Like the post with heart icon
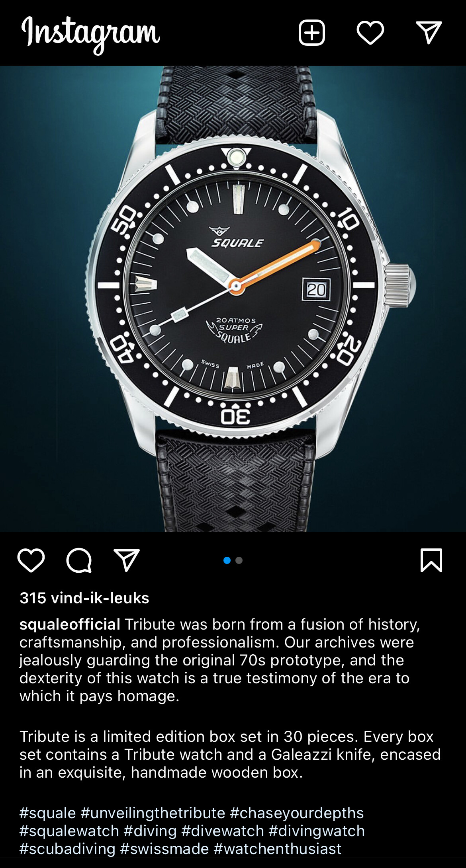 point(31,560)
